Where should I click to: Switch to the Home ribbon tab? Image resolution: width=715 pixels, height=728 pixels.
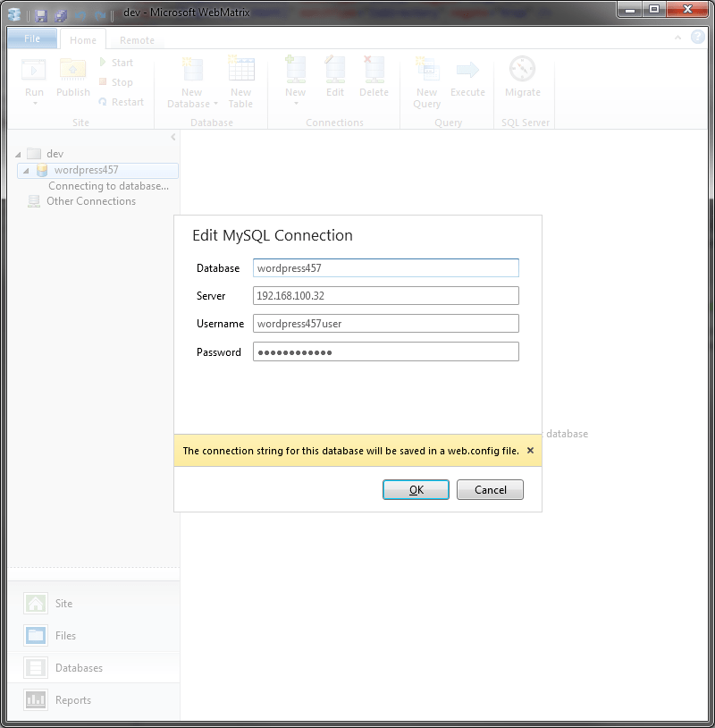click(x=83, y=40)
